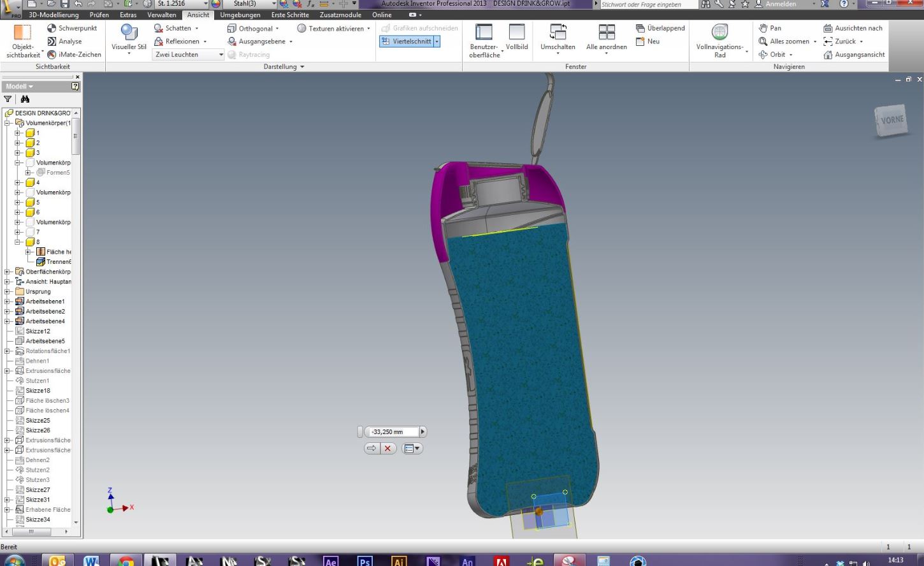The height and width of the screenshot is (566, 924).
Task: Open the Prüfen ribbon tab
Action: tap(99, 15)
